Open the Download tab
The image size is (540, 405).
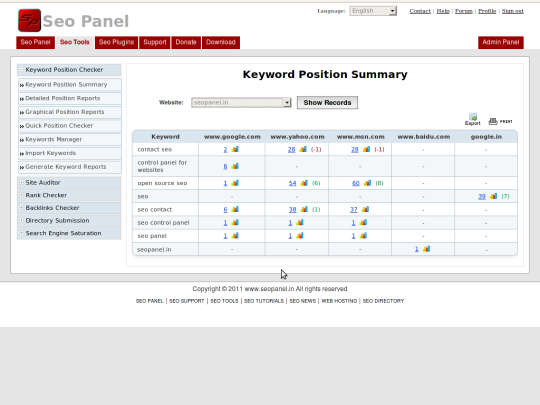click(221, 42)
